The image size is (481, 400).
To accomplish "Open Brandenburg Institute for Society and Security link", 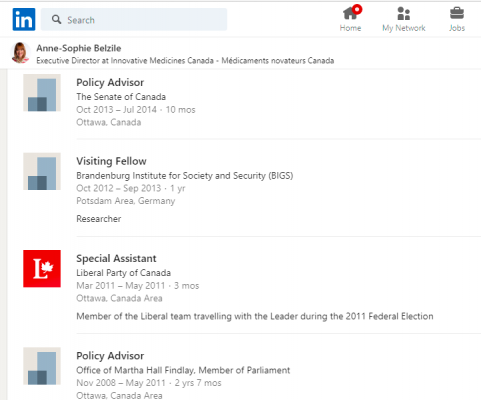I will 185,176.
